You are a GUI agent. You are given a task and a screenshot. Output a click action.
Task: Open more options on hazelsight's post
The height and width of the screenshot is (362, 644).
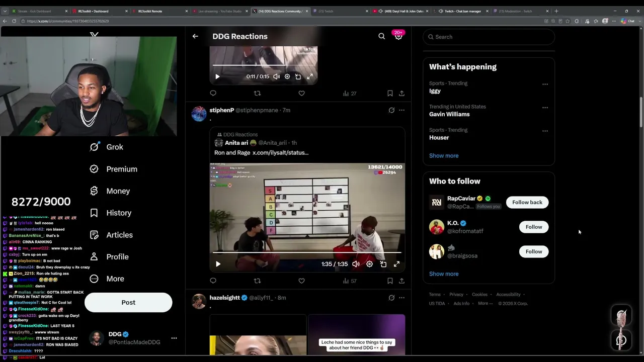pos(401,298)
